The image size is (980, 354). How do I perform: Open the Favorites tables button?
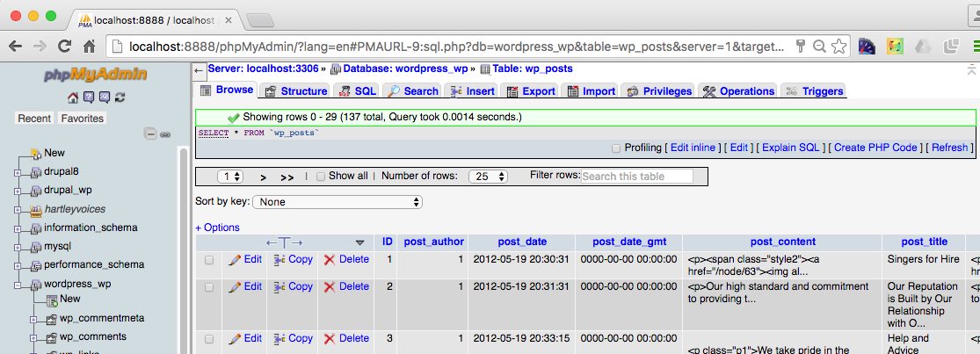tap(83, 119)
